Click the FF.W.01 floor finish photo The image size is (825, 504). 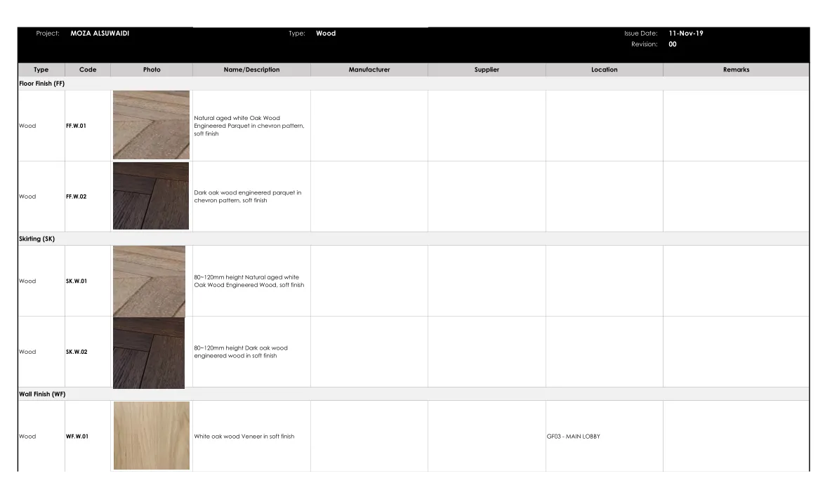click(x=151, y=125)
